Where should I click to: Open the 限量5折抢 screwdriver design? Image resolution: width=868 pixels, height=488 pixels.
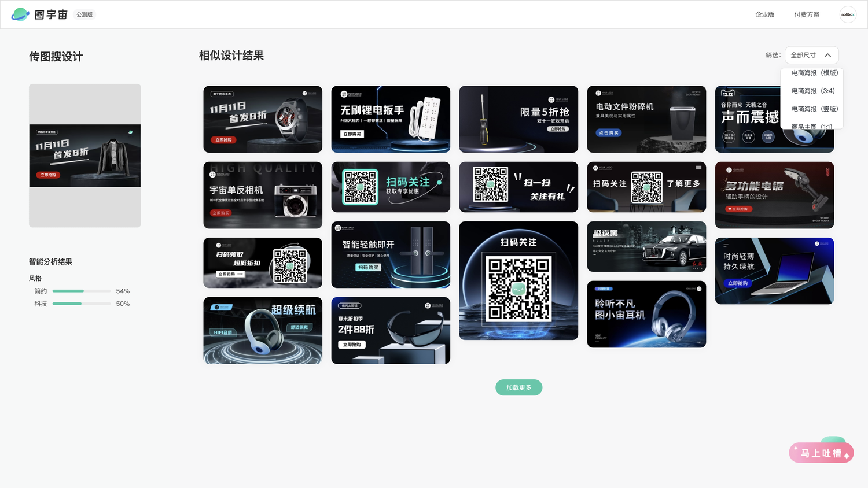[518, 119]
